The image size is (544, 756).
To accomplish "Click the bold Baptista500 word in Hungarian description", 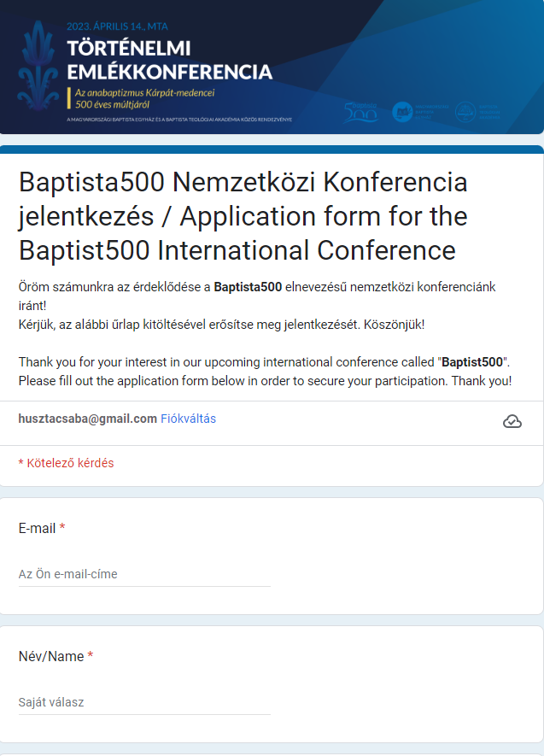I will (x=248, y=287).
